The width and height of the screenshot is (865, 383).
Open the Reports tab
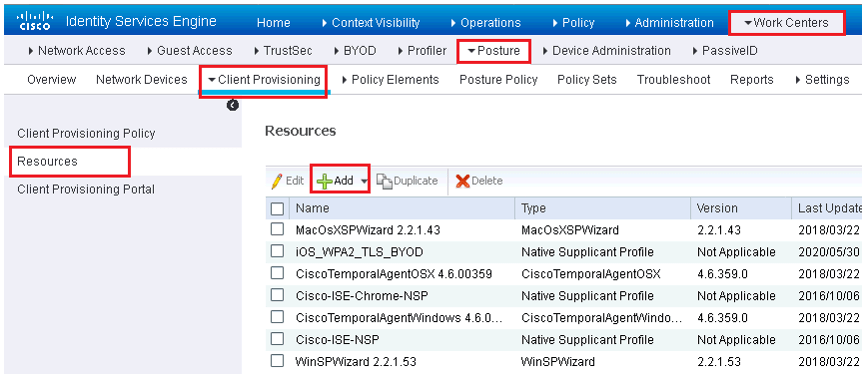751,79
